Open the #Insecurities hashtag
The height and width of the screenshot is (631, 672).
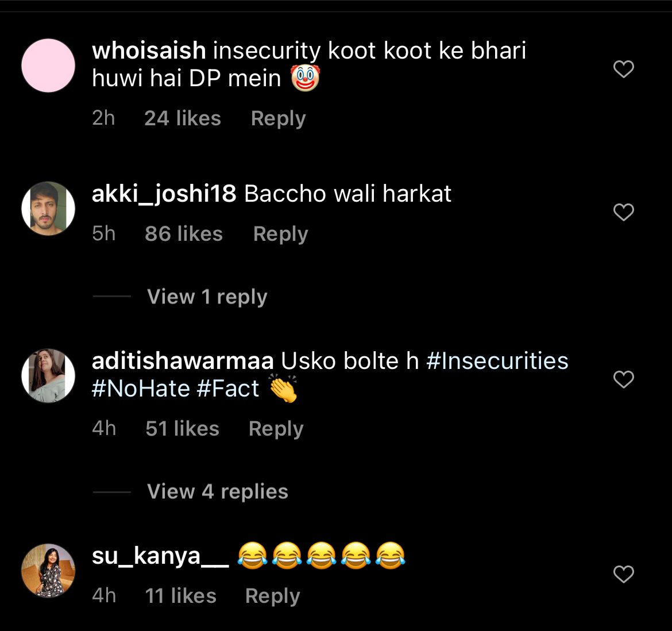click(497, 361)
